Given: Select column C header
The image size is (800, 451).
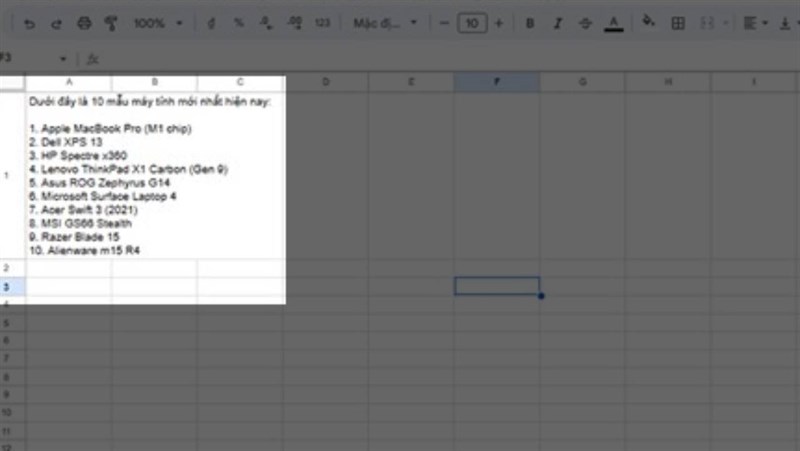Looking at the screenshot, I should pos(240,82).
